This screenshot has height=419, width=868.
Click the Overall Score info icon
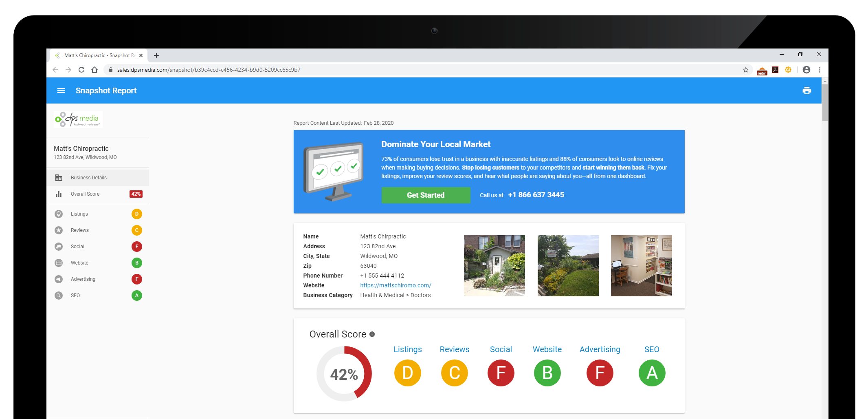372,334
